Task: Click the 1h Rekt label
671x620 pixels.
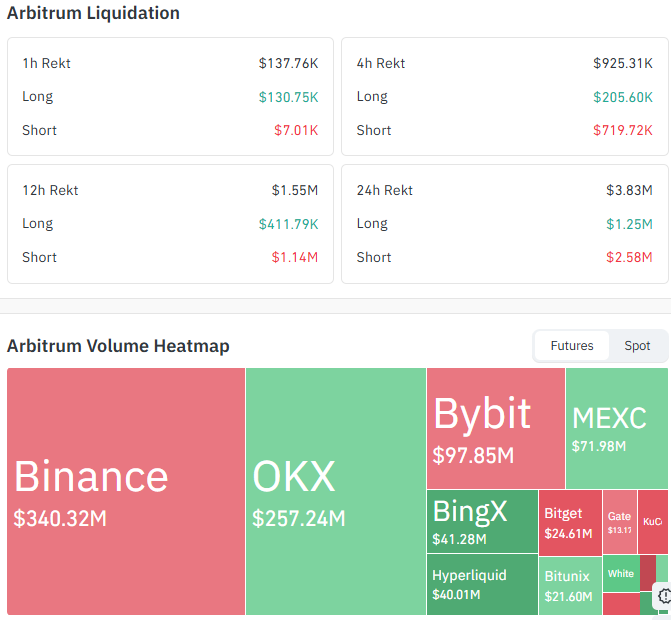Action: pyautogui.click(x=46, y=63)
